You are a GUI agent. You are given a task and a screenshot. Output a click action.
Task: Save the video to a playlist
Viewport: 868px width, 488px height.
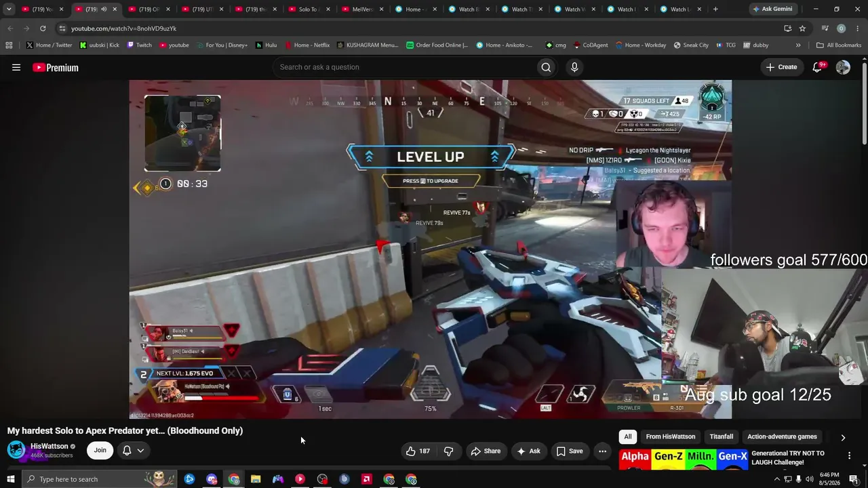(x=570, y=451)
